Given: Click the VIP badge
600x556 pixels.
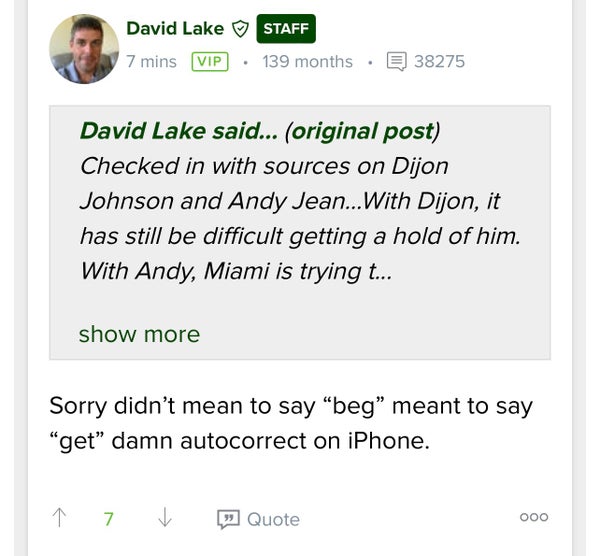Looking at the screenshot, I should (x=210, y=62).
